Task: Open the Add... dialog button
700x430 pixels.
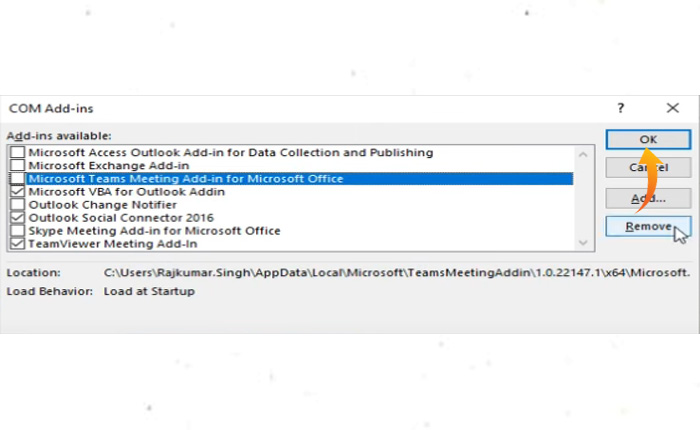Action: [648, 198]
